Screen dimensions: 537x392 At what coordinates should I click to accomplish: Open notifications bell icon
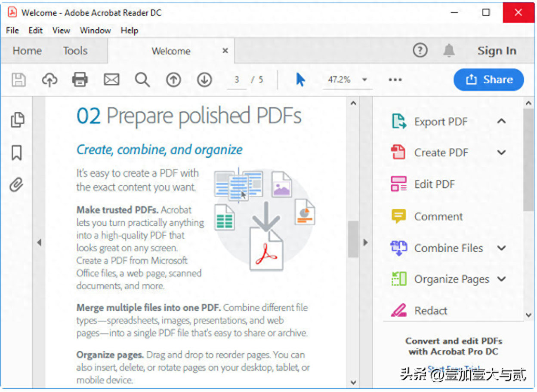point(449,51)
